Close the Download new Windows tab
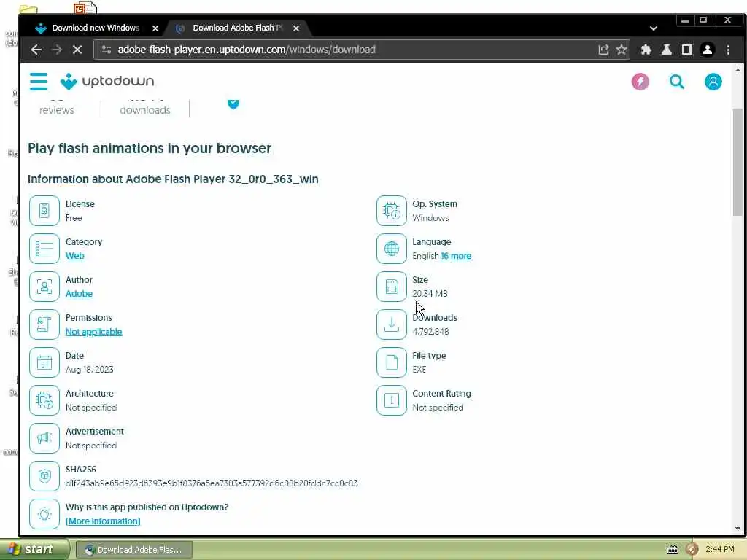 coord(155,28)
